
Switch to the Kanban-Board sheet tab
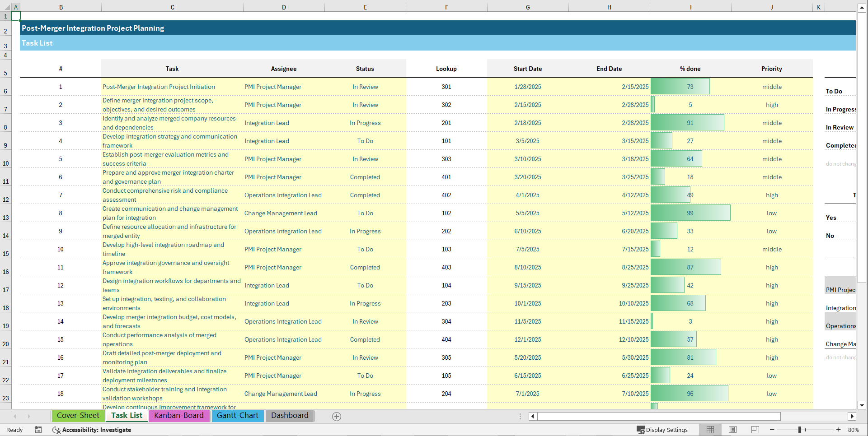(179, 416)
